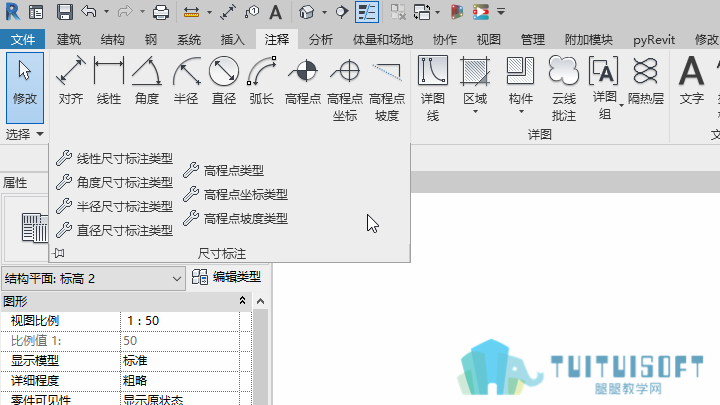Click 高程点坐标类型 in expanded panel
This screenshot has width=720, height=405.
236,194
